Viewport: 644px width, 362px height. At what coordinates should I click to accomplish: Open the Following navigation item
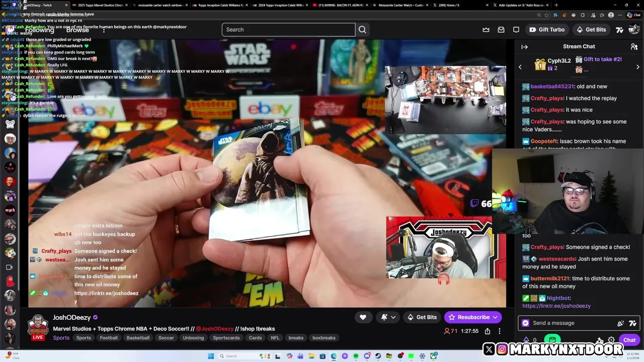pos(39,30)
